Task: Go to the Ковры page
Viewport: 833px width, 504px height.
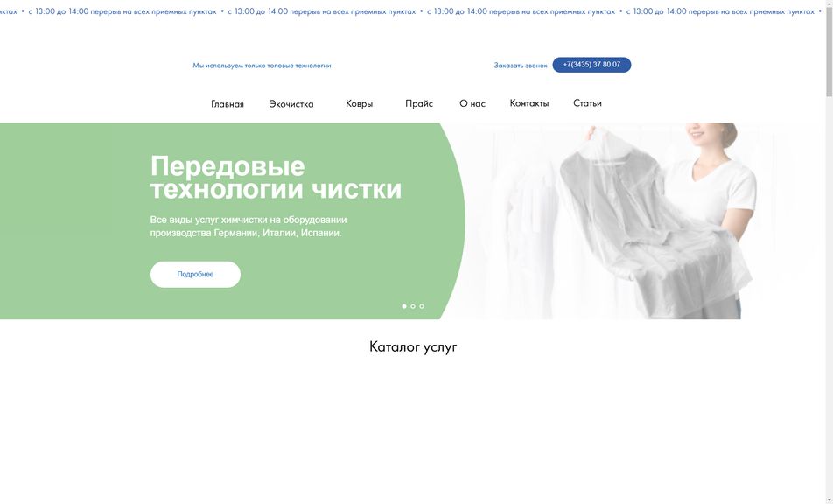Action: click(x=359, y=104)
